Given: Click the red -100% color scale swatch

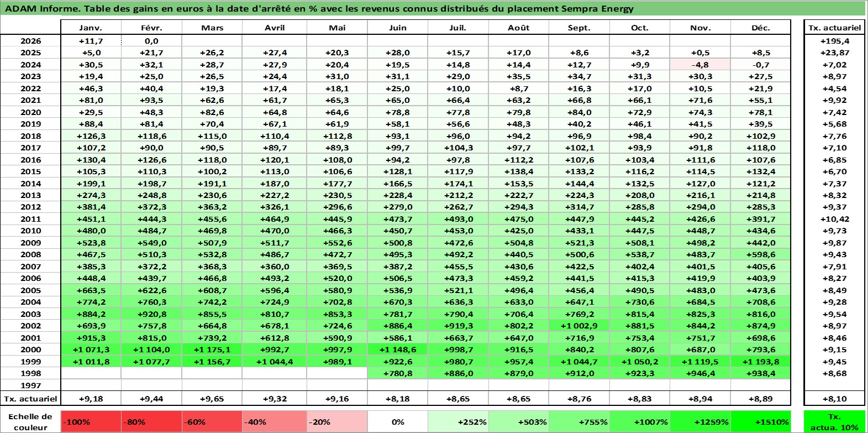Looking at the screenshot, I should coord(91,421).
